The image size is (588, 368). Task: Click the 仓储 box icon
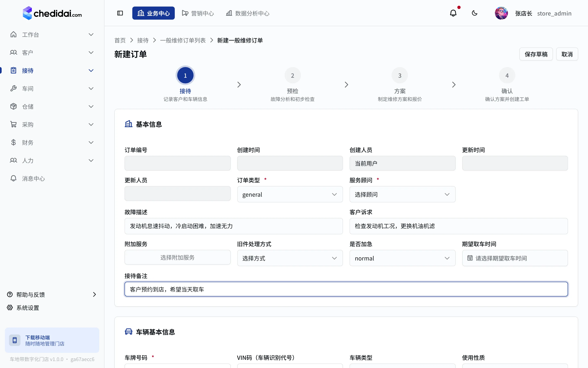tap(13, 106)
